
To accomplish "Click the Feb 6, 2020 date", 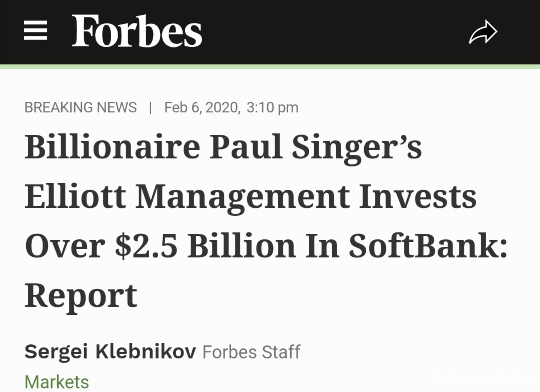I will point(202,107).
